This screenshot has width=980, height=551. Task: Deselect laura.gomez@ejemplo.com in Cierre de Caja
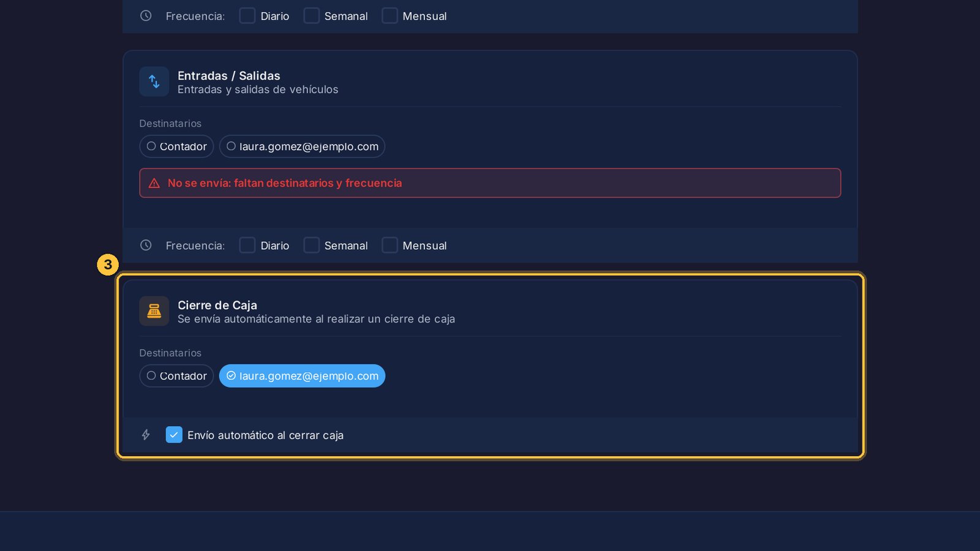pos(302,376)
